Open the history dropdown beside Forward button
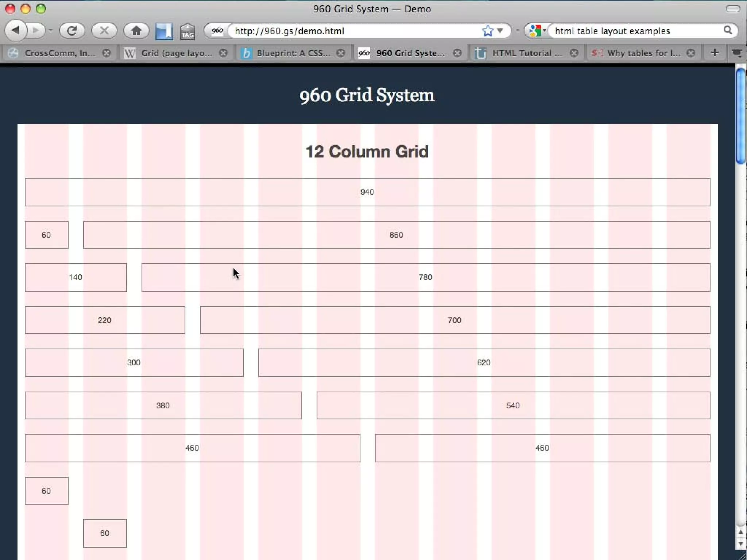The height and width of the screenshot is (560, 747). coord(51,31)
